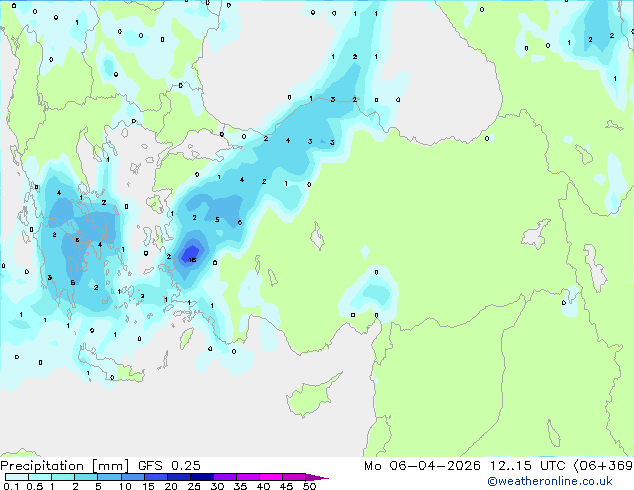
Task: Click the '35' legend scale label
Action: tap(240, 486)
